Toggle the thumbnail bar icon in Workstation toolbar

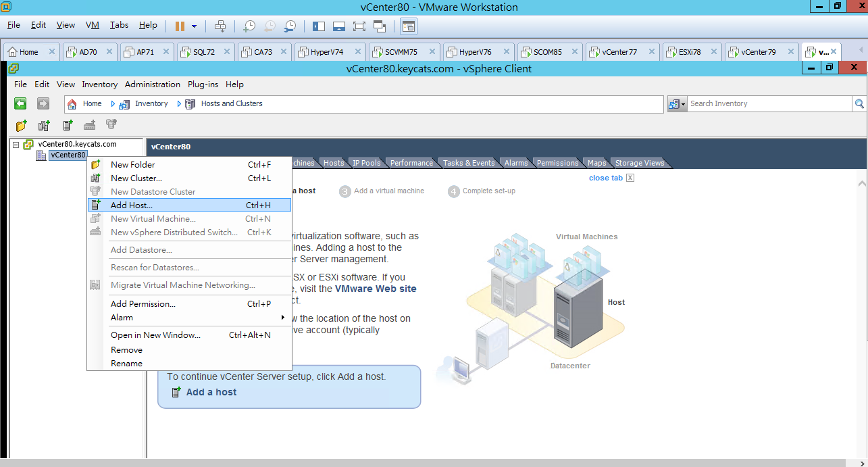(339, 26)
